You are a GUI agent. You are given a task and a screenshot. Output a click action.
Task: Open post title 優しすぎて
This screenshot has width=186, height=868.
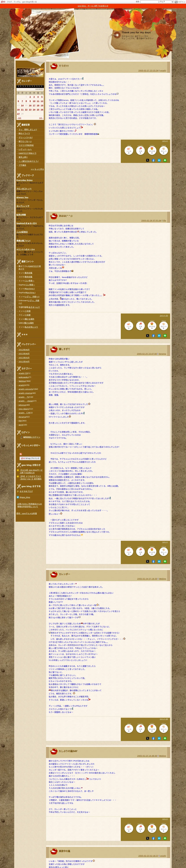[x=64, y=349]
